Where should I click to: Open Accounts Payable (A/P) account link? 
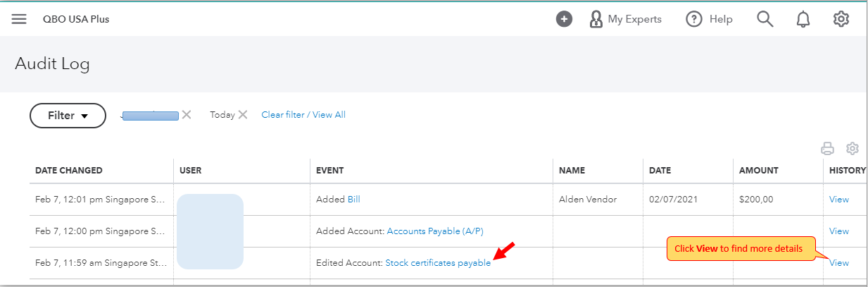click(435, 231)
